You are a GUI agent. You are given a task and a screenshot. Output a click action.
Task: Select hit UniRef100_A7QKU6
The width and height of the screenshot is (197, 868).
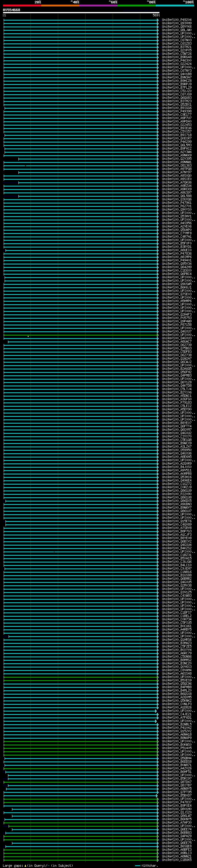coord(176,182)
